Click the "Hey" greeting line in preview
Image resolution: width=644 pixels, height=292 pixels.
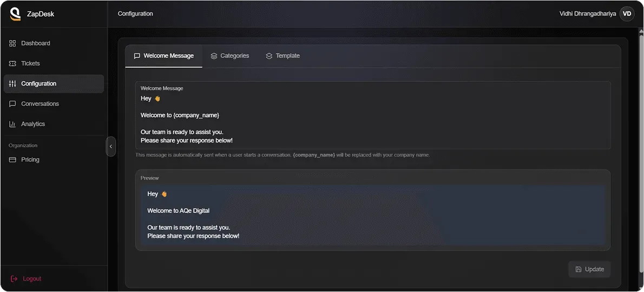point(157,194)
